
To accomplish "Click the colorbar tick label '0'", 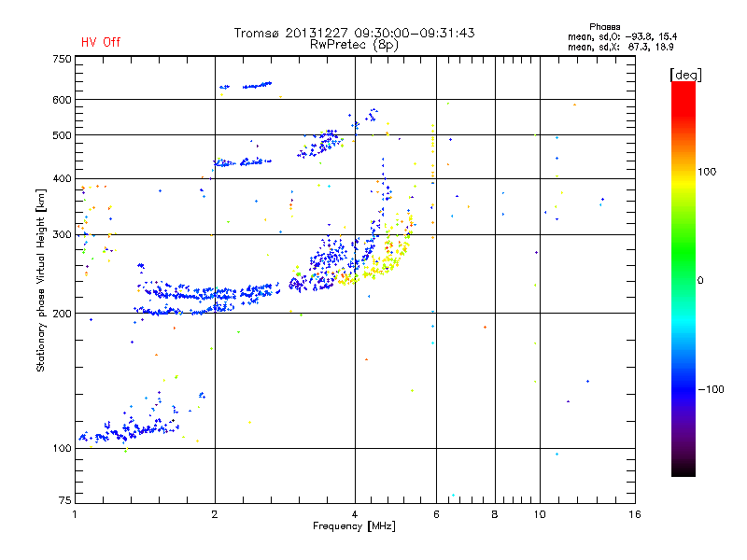I will 700,281.
